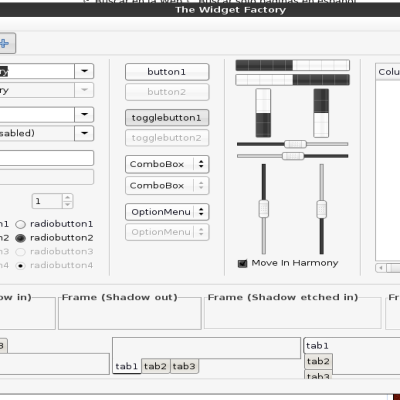Click the right vertical slider handle

[x=321, y=209]
